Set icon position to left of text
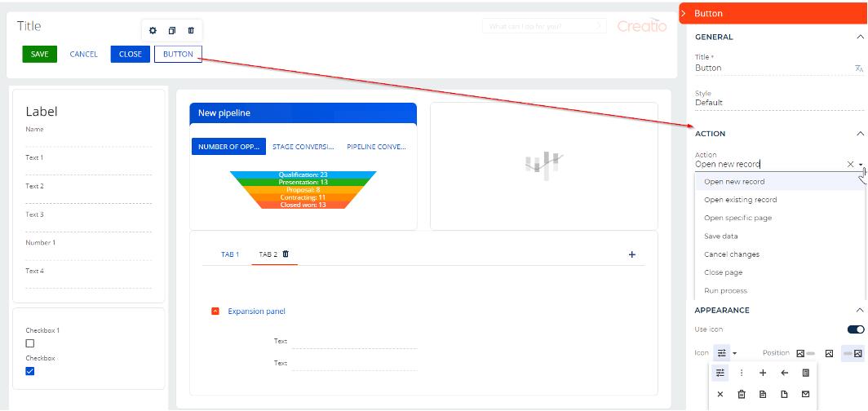This screenshot has width=868, height=411. [805, 353]
